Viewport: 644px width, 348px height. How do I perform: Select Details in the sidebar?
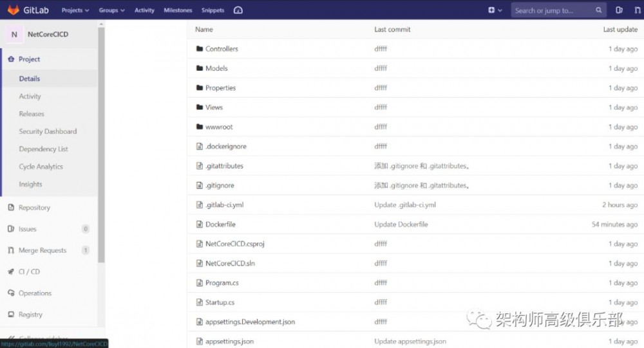tap(30, 78)
